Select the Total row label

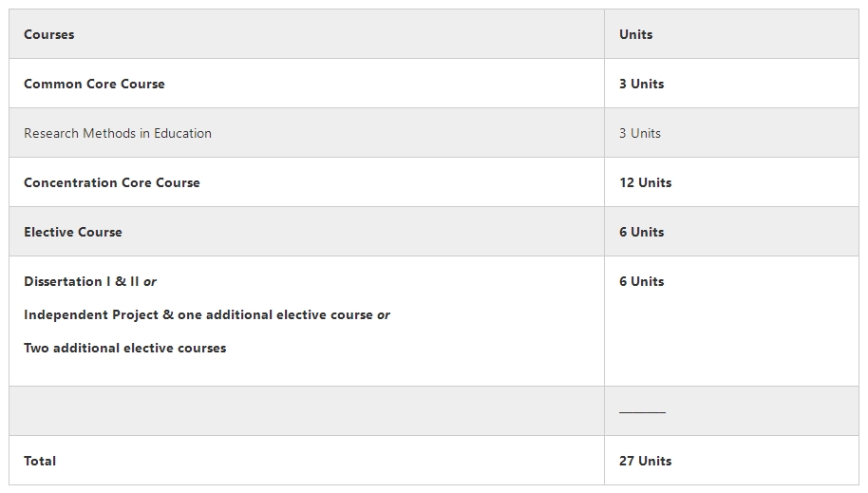pyautogui.click(x=40, y=461)
